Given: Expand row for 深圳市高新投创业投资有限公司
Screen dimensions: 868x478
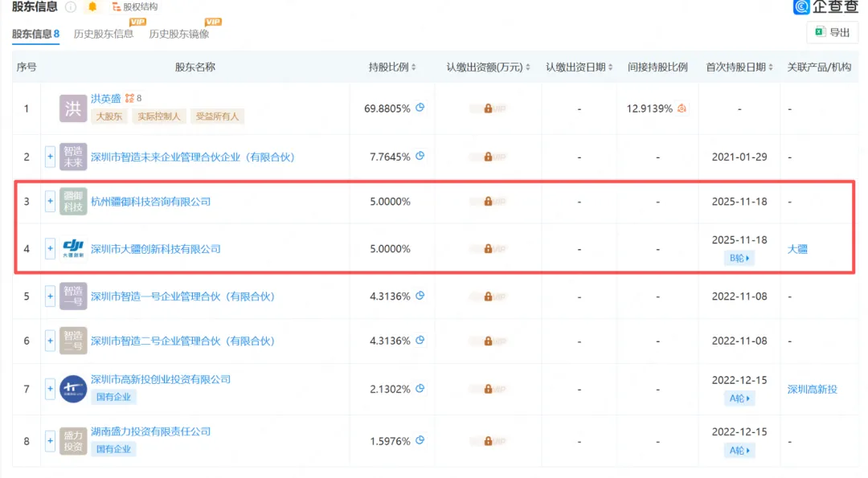Looking at the screenshot, I should (50, 389).
